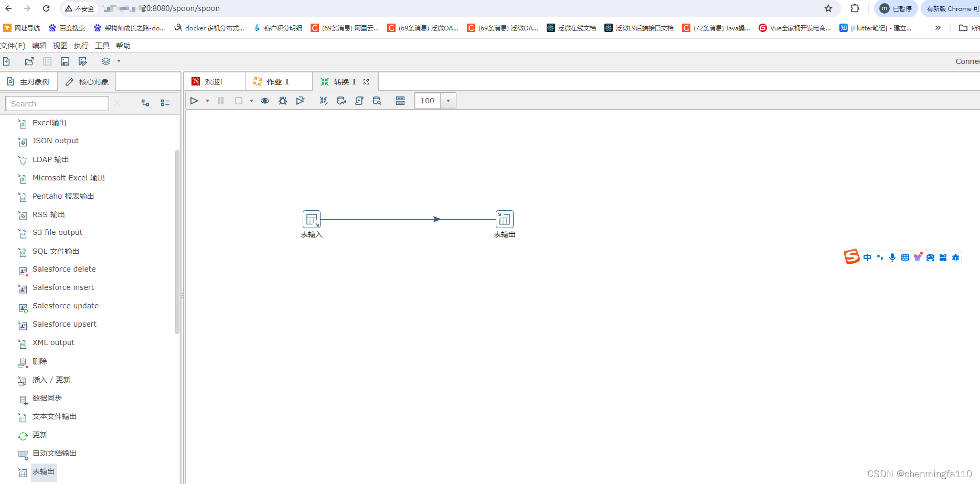Click the Replay transformation icon
The height and width of the screenshot is (484, 980).
click(x=300, y=100)
